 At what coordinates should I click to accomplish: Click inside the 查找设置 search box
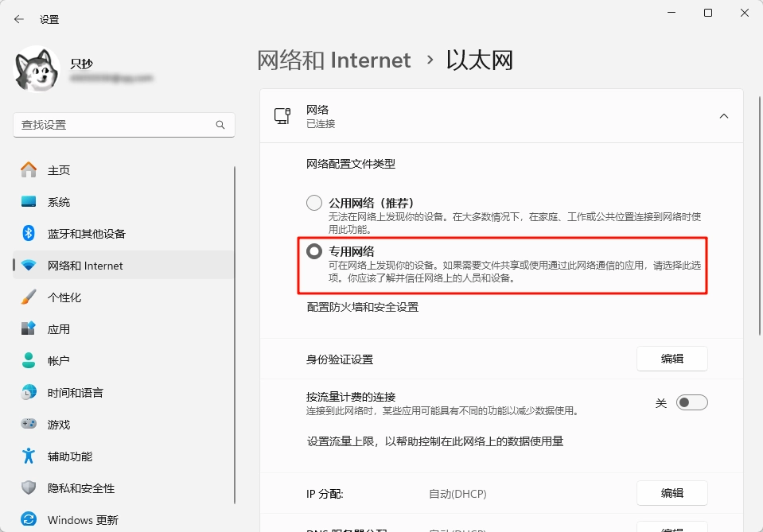tap(119, 125)
